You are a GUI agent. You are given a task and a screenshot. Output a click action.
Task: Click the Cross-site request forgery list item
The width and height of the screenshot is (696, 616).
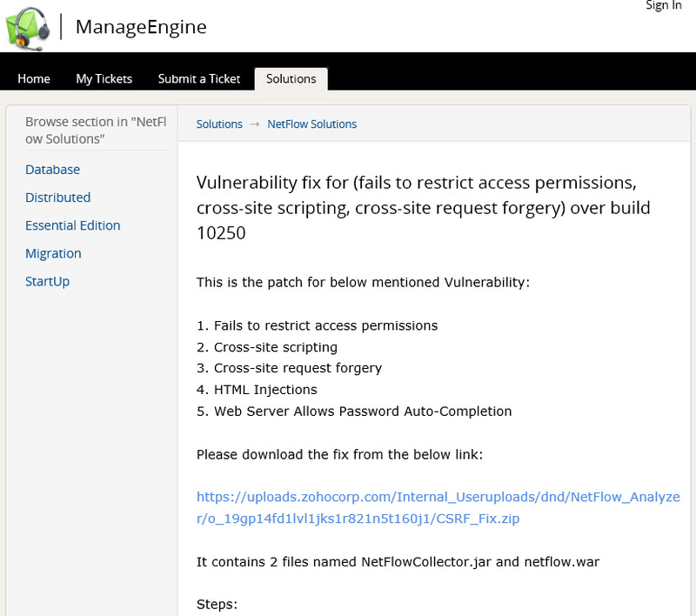289,368
